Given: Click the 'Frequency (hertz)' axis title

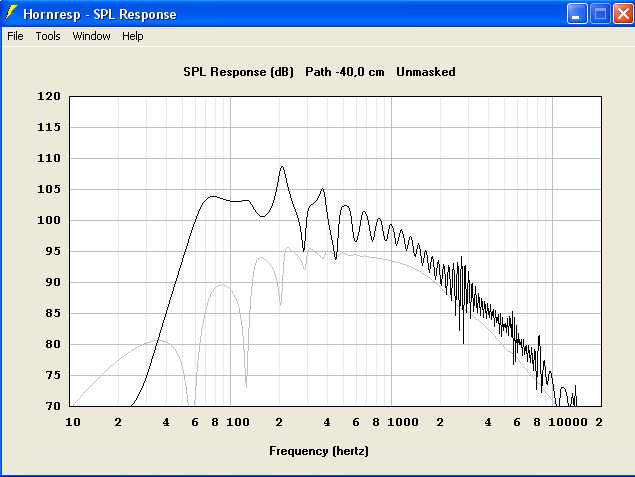Looking at the screenshot, I should (319, 451).
